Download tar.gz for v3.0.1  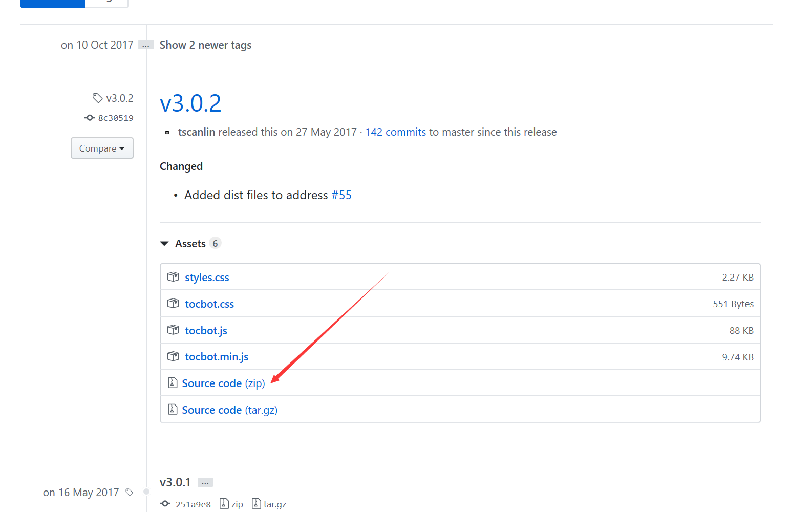pyautogui.click(x=275, y=504)
